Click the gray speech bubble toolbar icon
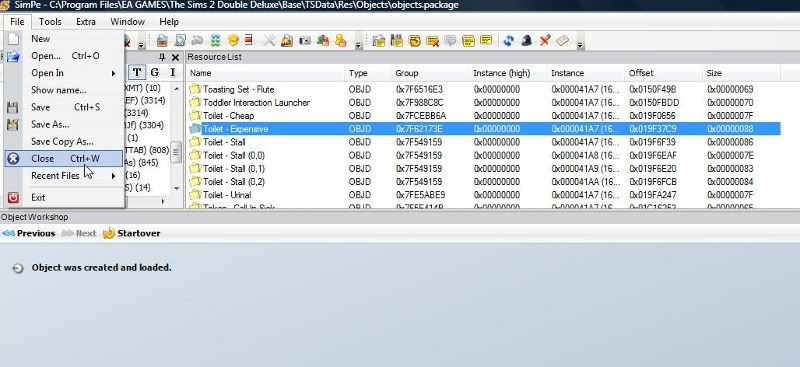The height and width of the screenshot is (367, 800). pyautogui.click(x=450, y=40)
